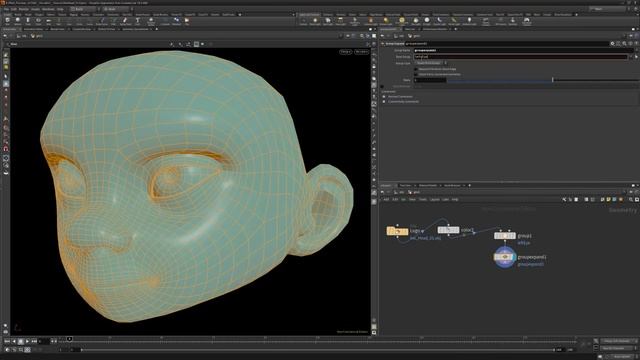Click the obj path button in viewport

click(x=22, y=36)
